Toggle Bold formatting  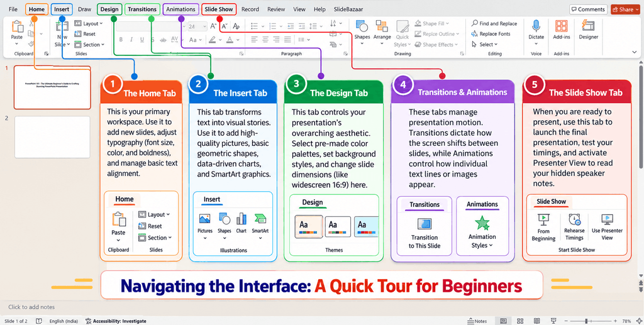tap(121, 40)
